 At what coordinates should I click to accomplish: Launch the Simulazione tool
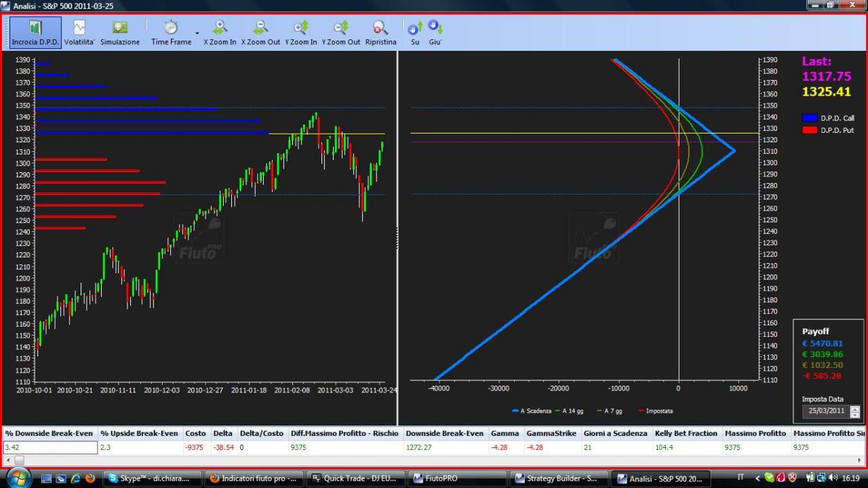click(x=120, y=33)
